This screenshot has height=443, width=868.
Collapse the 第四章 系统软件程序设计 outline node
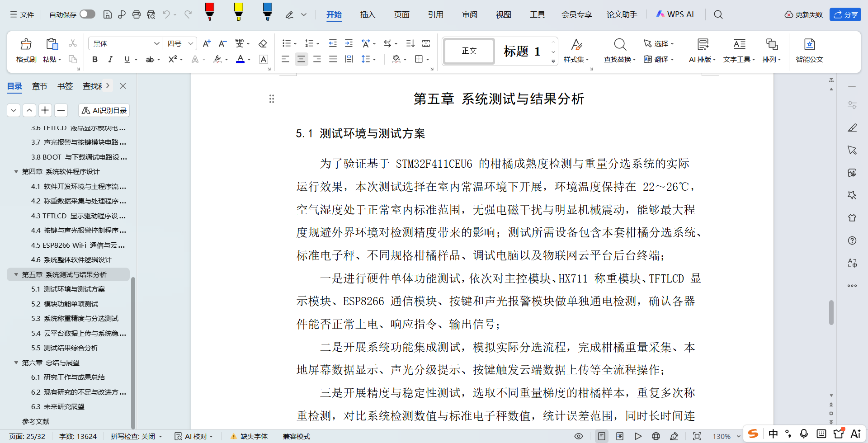(16, 172)
